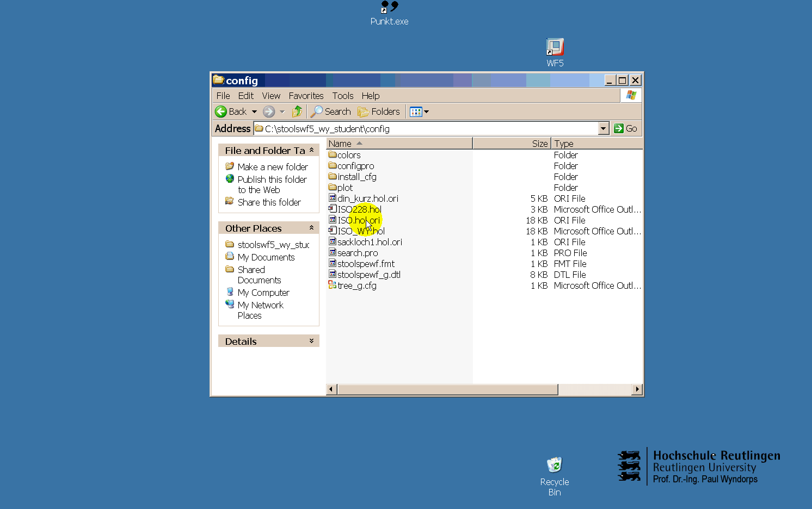Open the Help menu
812x509 pixels.
click(371, 96)
